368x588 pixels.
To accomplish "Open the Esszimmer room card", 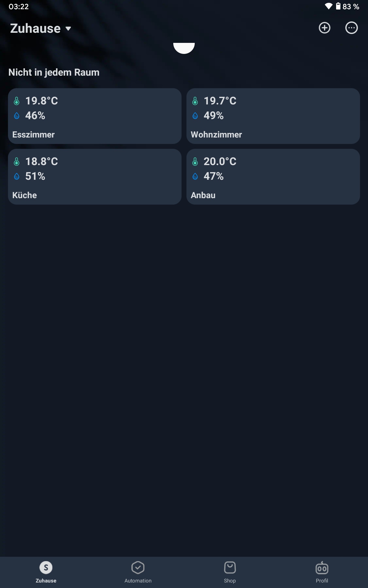I will point(95,116).
